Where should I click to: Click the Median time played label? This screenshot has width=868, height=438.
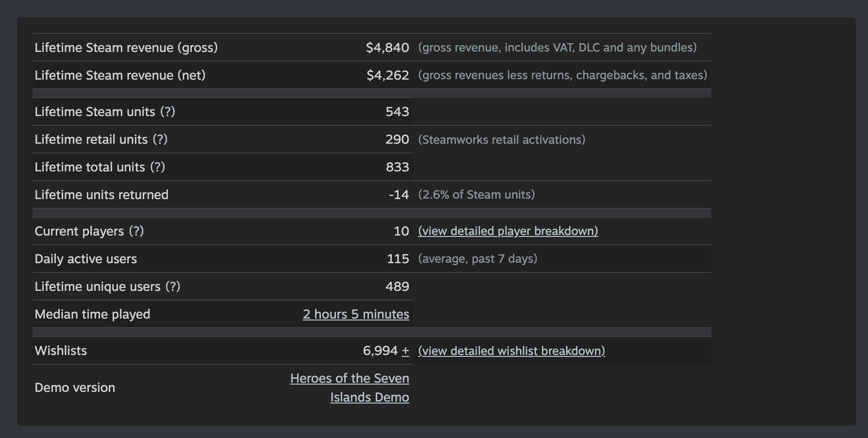click(x=92, y=314)
